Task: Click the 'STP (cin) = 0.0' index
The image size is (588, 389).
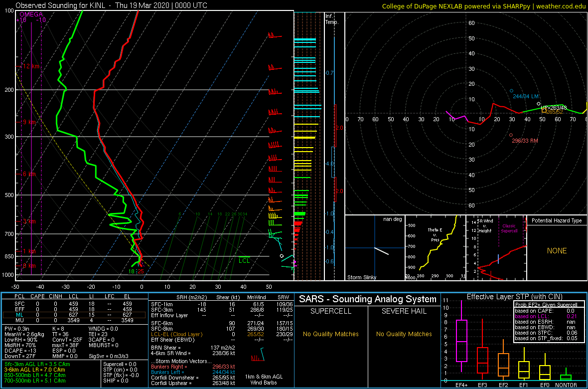Action: pos(120,370)
